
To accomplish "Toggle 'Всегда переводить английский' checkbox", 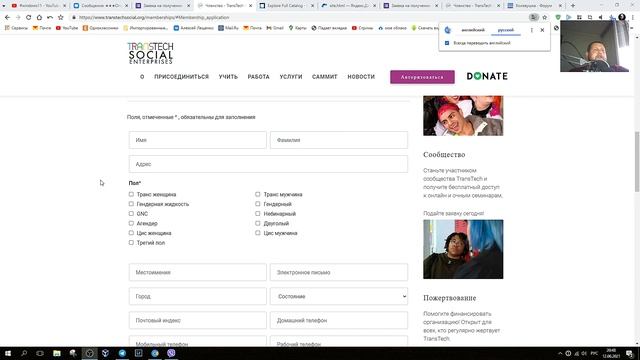I will point(447,43).
